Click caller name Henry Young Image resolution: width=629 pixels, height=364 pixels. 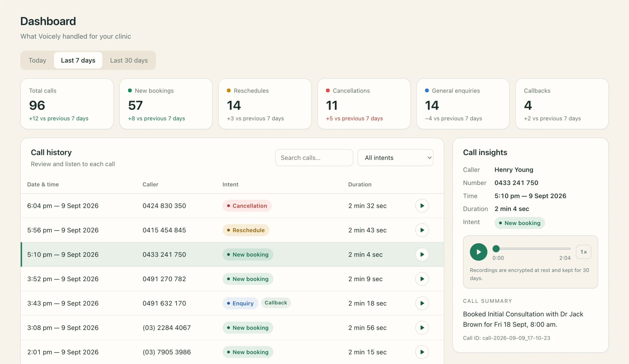tap(514, 170)
